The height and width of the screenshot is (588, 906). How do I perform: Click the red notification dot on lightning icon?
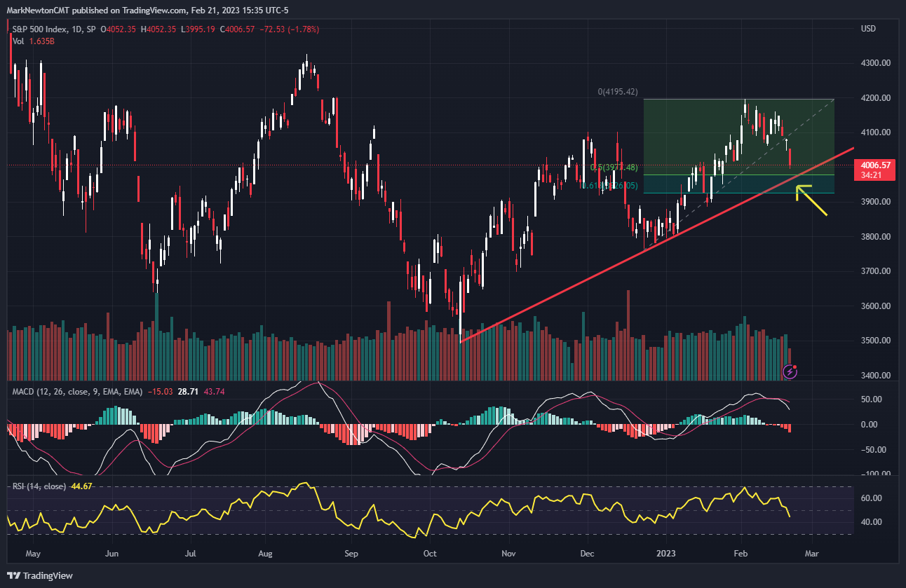tap(796, 367)
